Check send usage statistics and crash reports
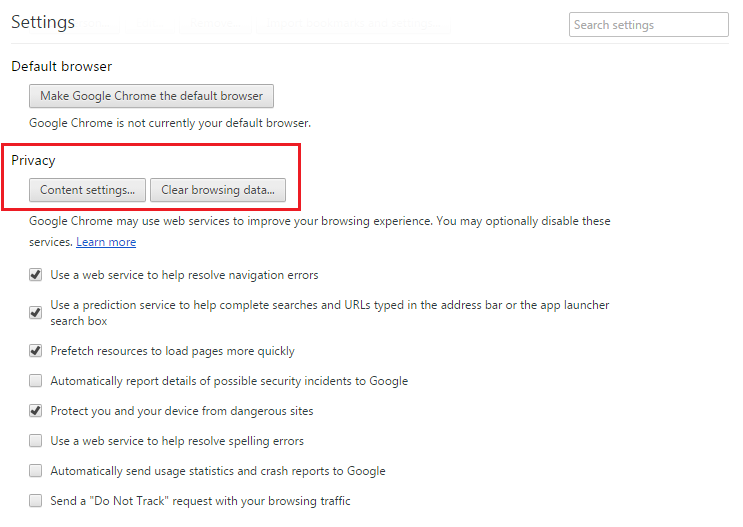This screenshot has width=743, height=527. [36, 471]
